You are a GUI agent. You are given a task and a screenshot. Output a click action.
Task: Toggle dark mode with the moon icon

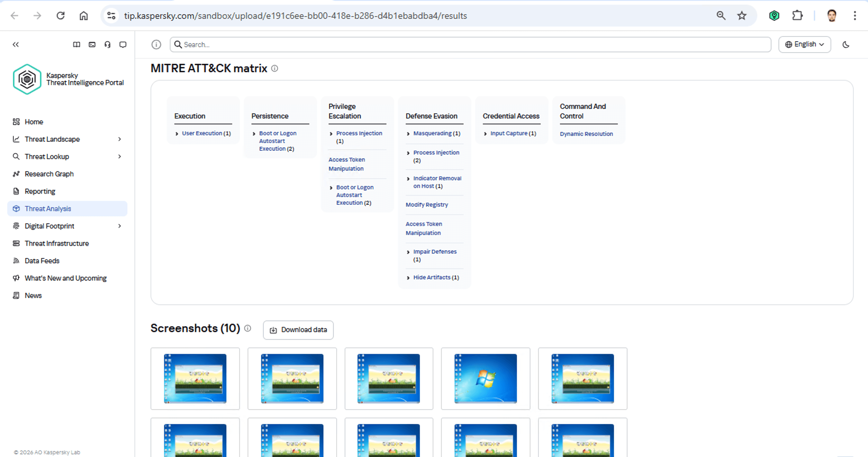[846, 44]
